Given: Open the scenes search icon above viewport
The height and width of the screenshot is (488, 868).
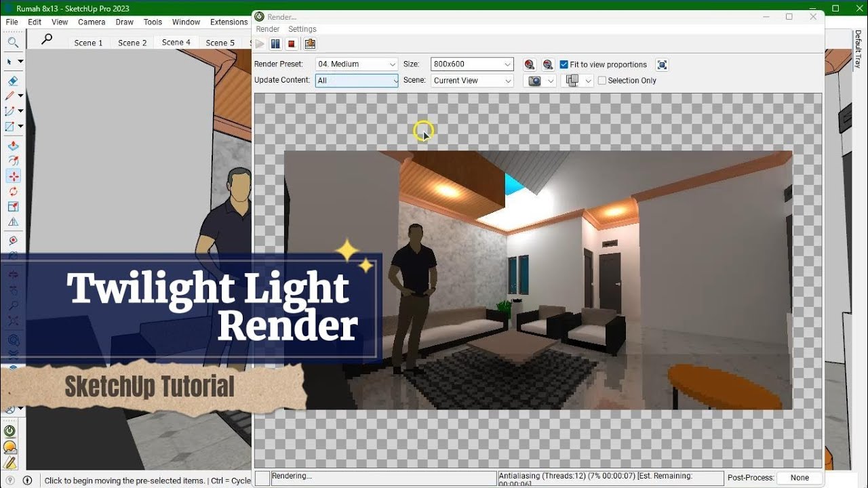Looking at the screenshot, I should [47, 39].
